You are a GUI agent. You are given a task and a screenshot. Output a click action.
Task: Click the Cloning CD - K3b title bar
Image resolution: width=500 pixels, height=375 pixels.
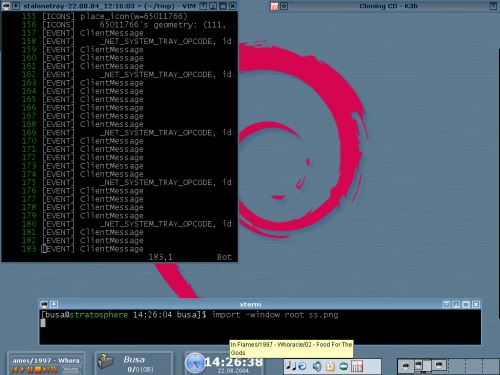388,6
